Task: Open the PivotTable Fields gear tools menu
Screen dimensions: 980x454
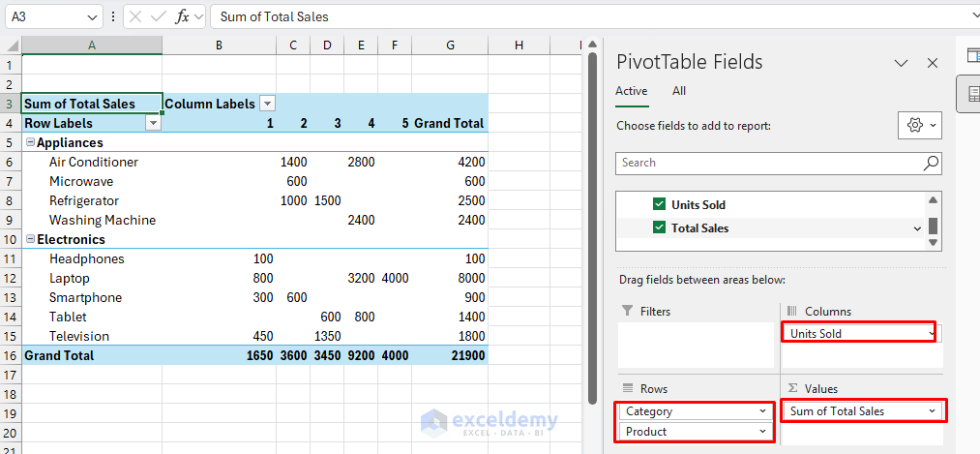Action: [919, 125]
